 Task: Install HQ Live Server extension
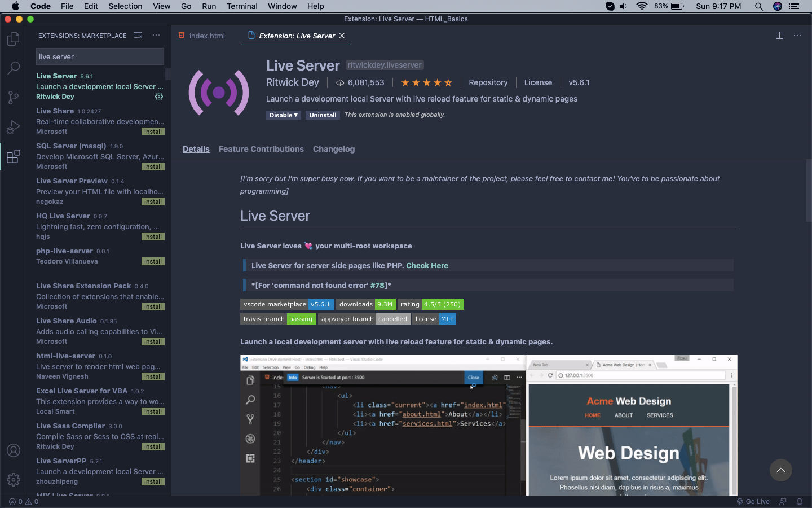click(x=153, y=237)
